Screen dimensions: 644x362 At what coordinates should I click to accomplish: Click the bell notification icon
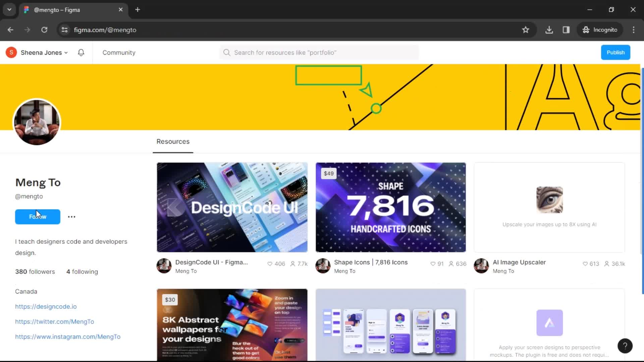(81, 53)
